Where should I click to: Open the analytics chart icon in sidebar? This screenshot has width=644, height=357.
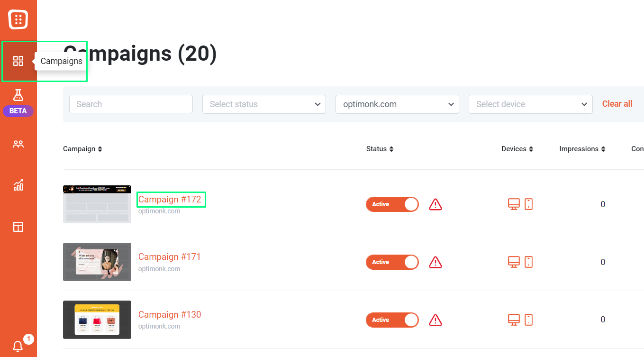[x=18, y=185]
